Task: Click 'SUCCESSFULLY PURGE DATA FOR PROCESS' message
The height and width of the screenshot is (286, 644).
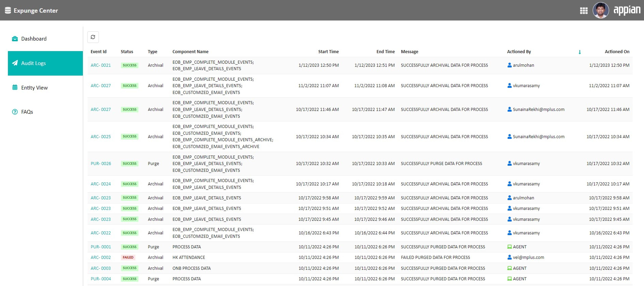Action: [x=442, y=163]
